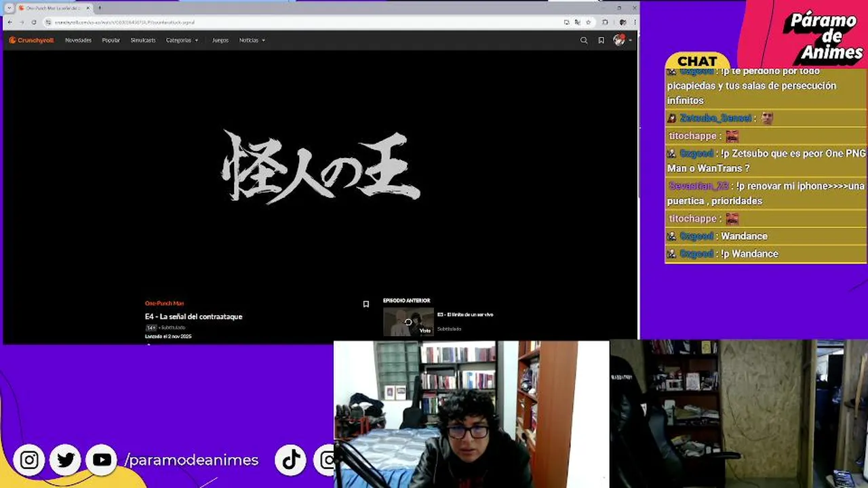Click the chat message '!p Wandance'
This screenshot has width=868, height=488.
[x=749, y=253]
